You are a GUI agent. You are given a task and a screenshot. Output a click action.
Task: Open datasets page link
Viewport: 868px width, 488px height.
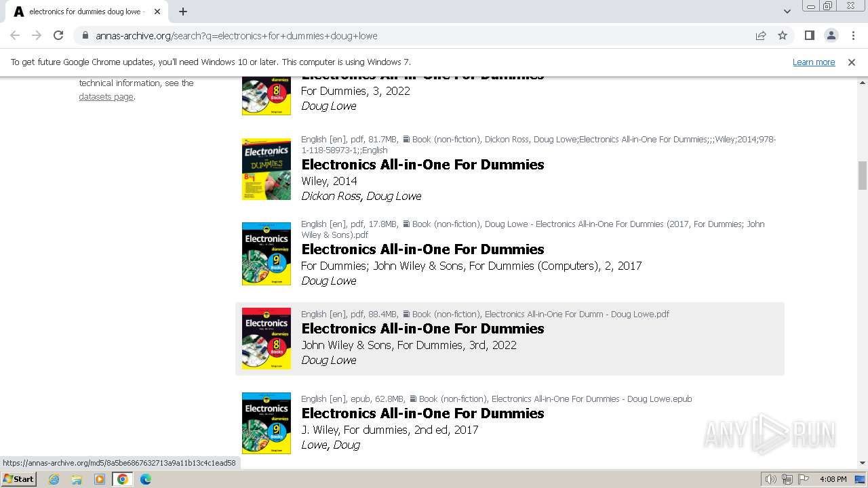coord(106,96)
